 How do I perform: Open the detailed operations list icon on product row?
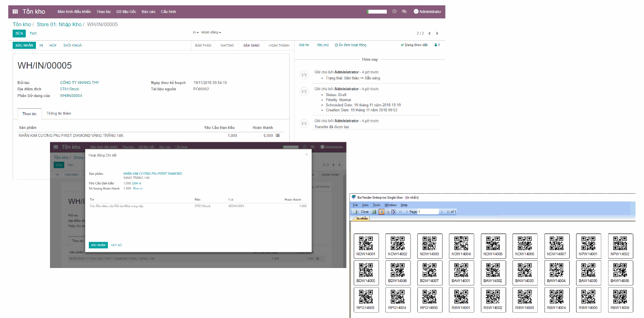277,135
